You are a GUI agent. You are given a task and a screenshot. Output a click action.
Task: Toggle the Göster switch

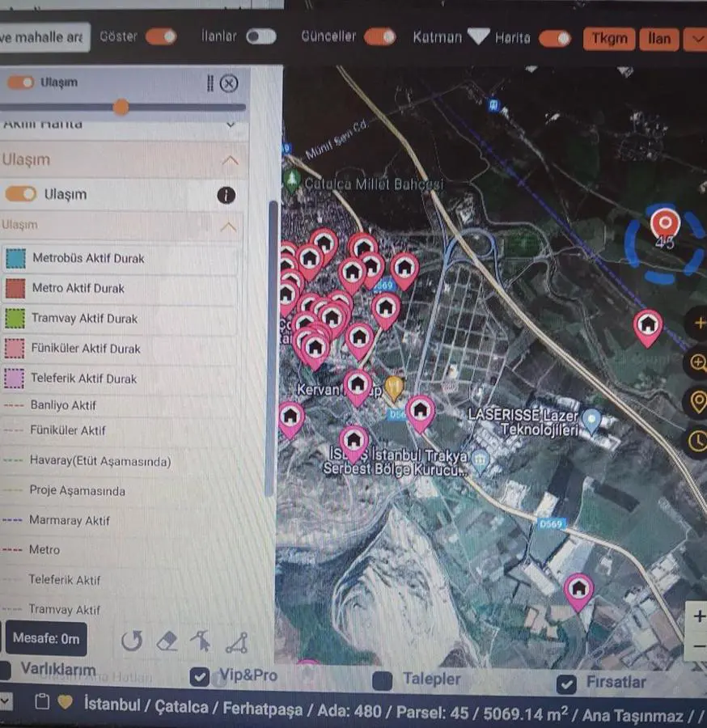pos(161,36)
